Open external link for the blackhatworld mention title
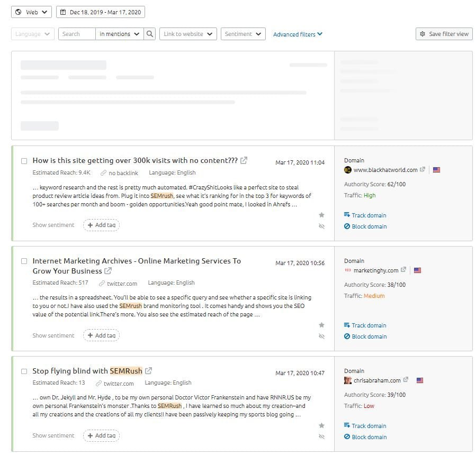 click(244, 160)
